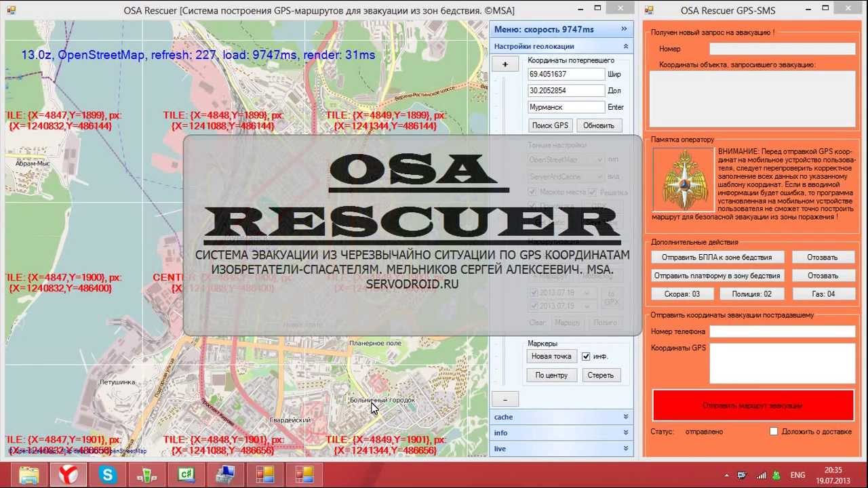
Task: Open the clock showing 20:35
Action: (x=833, y=475)
